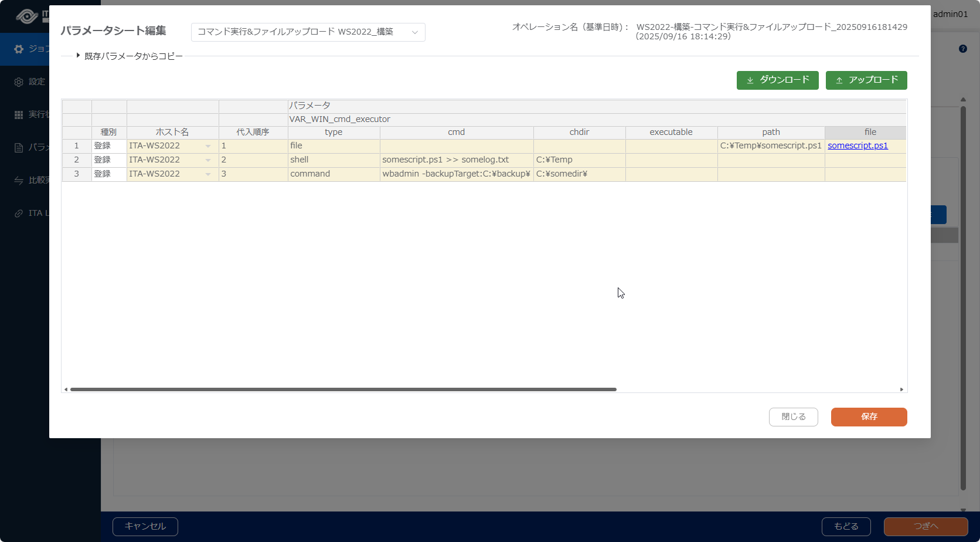Open the 比較 compare arrows icon

(x=19, y=180)
